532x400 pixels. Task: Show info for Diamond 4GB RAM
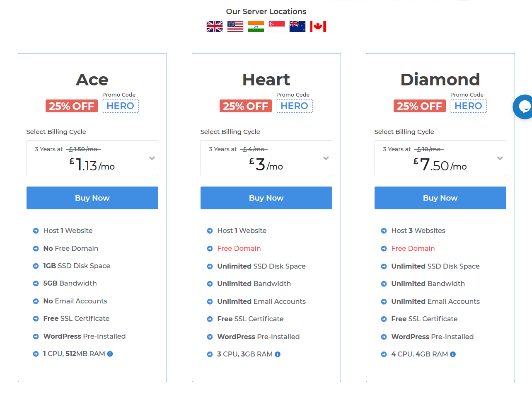pos(453,354)
